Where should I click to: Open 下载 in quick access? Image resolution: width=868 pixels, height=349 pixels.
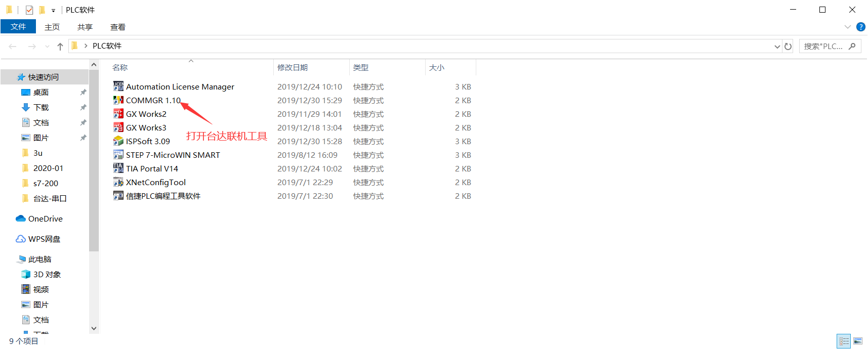click(35, 107)
